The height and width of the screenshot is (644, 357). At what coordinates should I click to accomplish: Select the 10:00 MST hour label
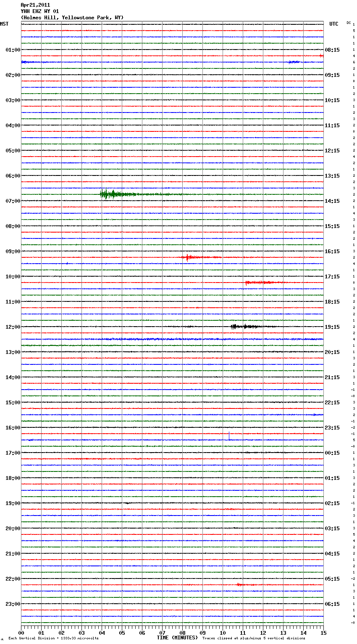[x=13, y=277]
